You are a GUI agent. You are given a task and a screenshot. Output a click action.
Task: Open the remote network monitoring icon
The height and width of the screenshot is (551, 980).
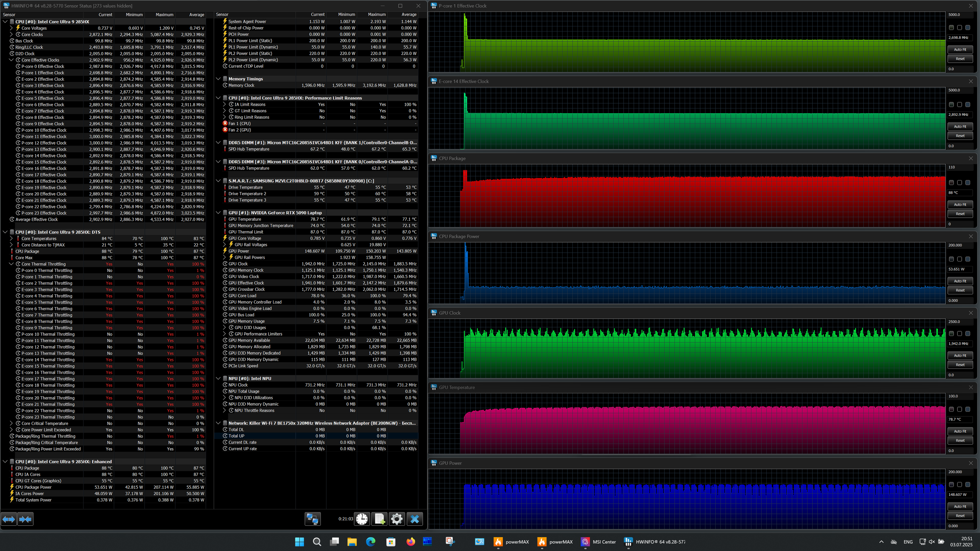(x=312, y=519)
